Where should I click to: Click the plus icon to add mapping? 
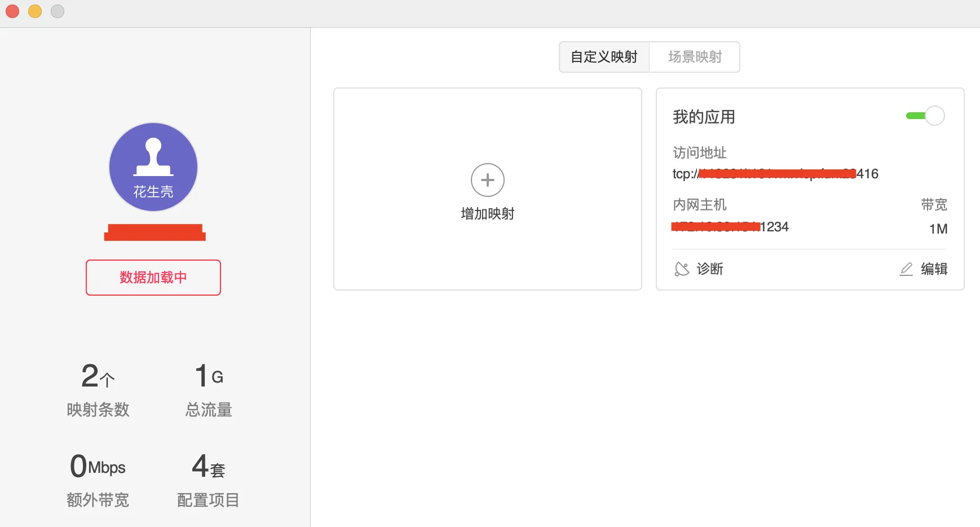pyautogui.click(x=487, y=180)
